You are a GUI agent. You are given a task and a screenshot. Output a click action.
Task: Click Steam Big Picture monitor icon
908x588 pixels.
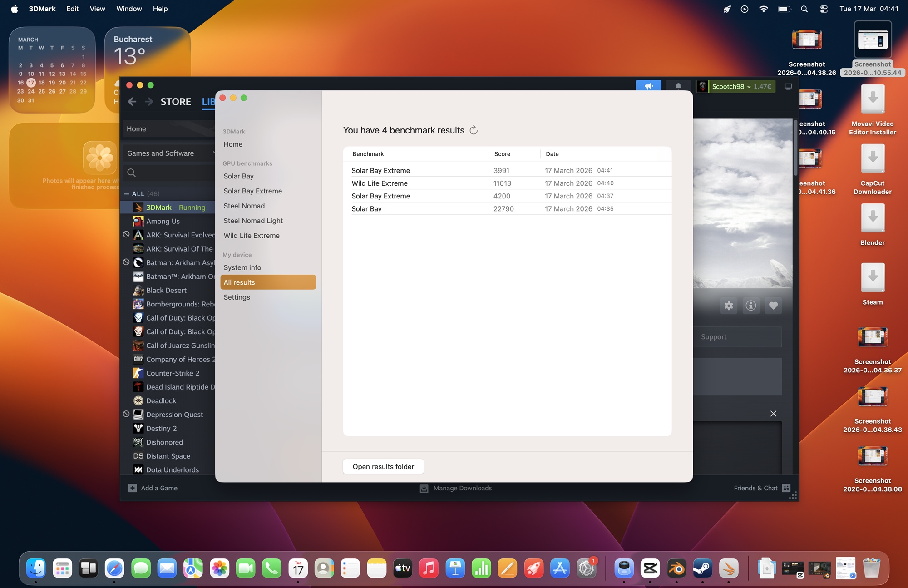(788, 86)
